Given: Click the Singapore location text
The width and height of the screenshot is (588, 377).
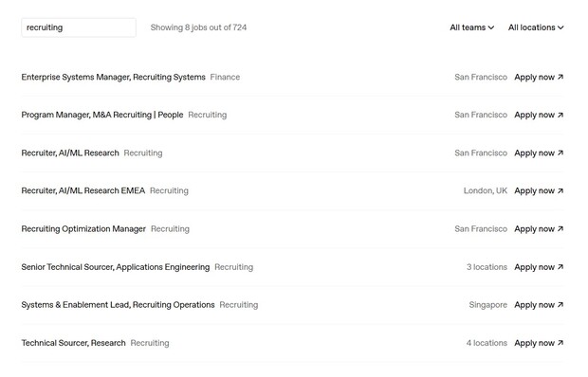Looking at the screenshot, I should (487, 305).
